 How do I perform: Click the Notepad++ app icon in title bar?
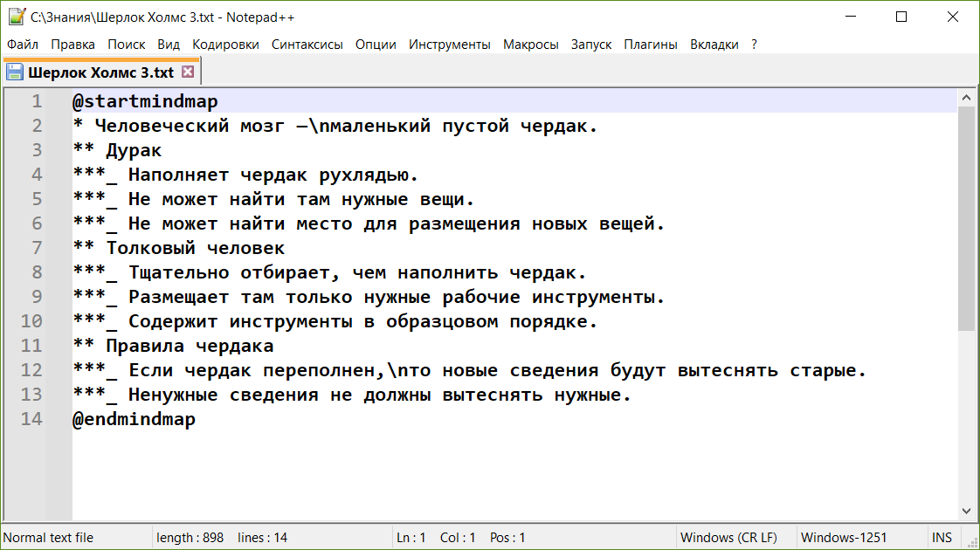tap(17, 17)
